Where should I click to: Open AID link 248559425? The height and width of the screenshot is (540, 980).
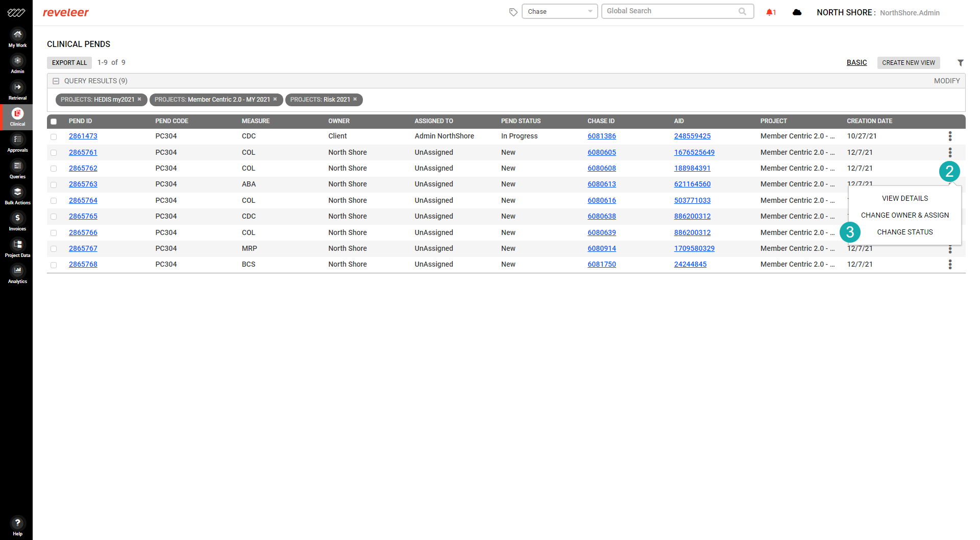[692, 136]
